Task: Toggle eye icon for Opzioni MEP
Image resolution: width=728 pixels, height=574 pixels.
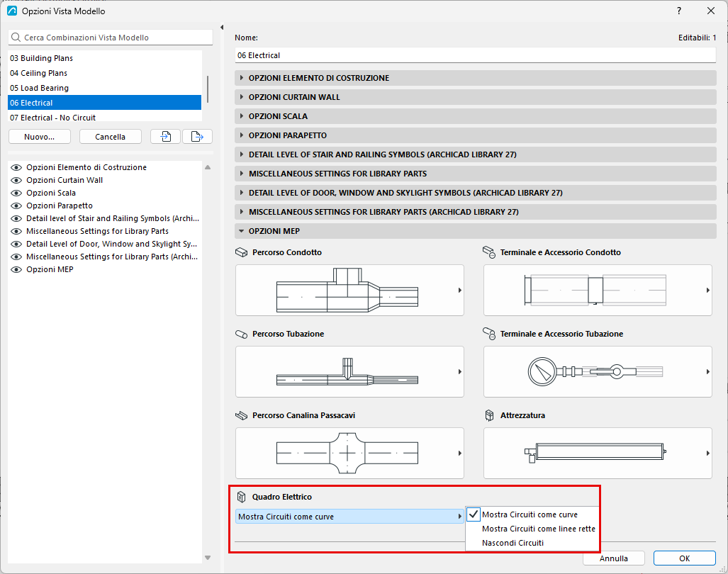Action: (16, 269)
